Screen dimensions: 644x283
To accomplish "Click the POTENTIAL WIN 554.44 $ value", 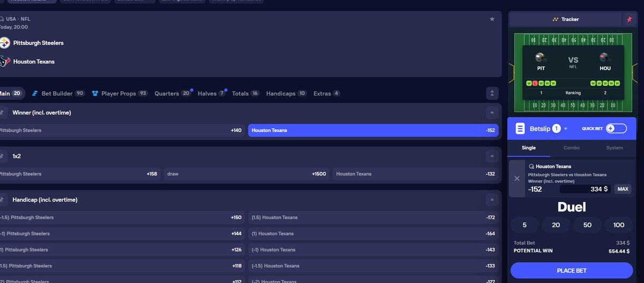I will point(619,251).
